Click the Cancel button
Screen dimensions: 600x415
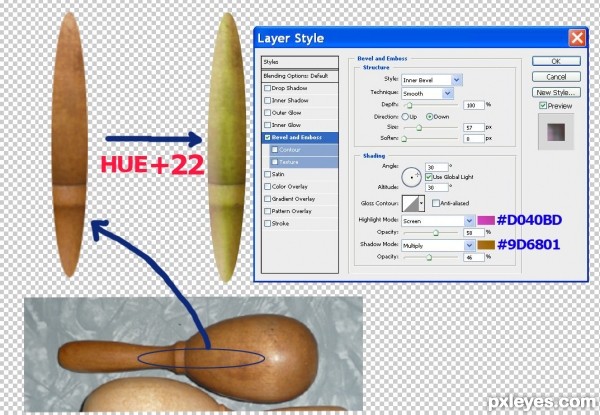tap(556, 77)
